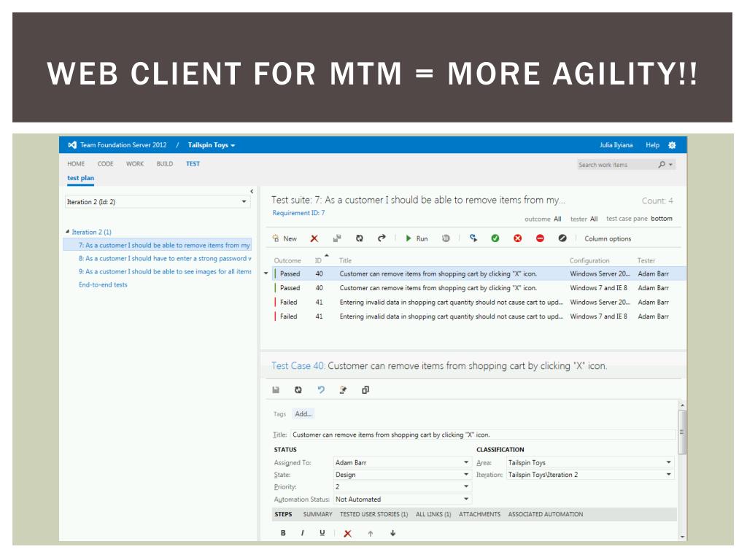Click the redo arrow in suite toolbar
The height and width of the screenshot is (560, 747).
pos(382,238)
